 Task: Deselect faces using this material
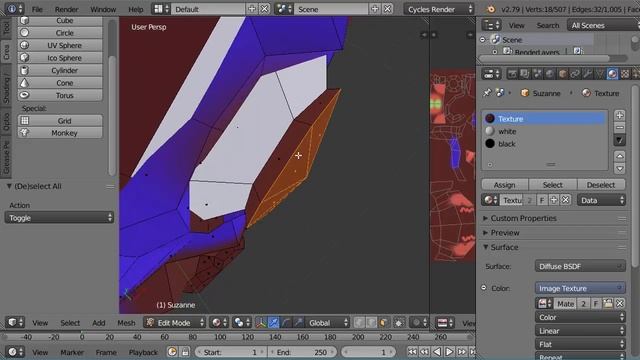[601, 185]
